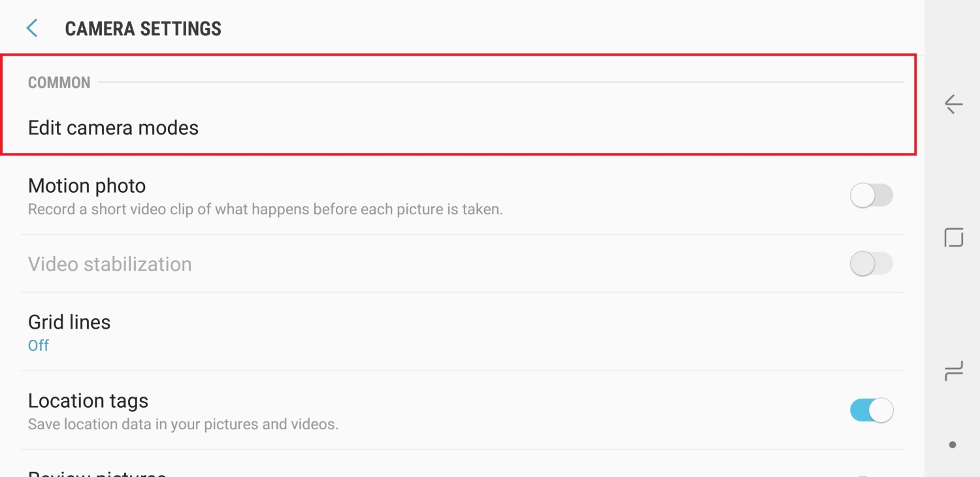Tap the navigation bar pin dot
Viewport: 980px width, 477px height.
click(953, 445)
